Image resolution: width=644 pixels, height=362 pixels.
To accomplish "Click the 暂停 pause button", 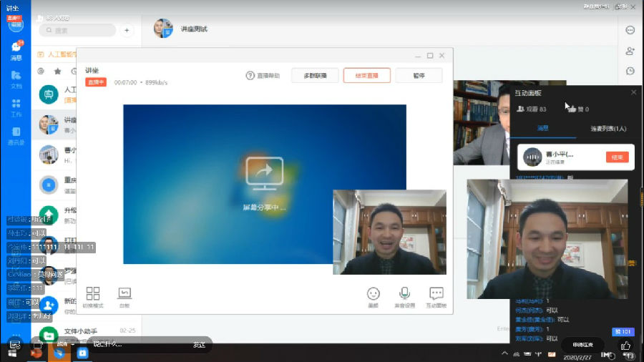I will pyautogui.click(x=419, y=76).
